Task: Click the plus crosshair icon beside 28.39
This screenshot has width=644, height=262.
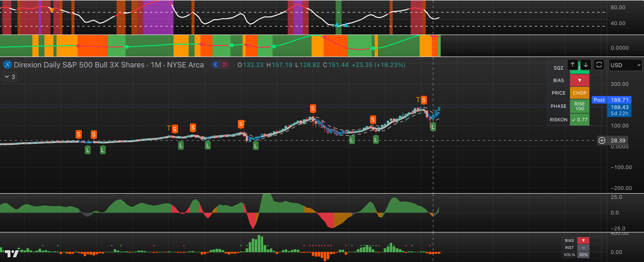Action: (x=602, y=140)
